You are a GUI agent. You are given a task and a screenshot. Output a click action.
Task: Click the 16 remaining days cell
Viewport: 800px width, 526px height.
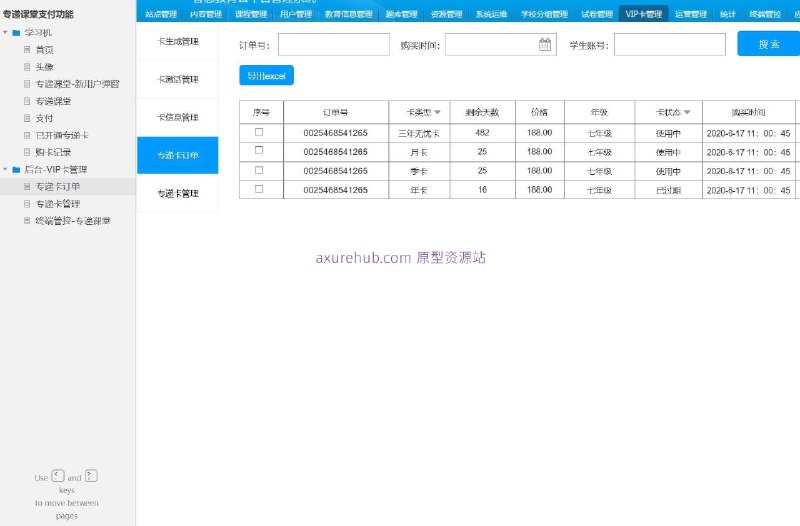[482, 190]
